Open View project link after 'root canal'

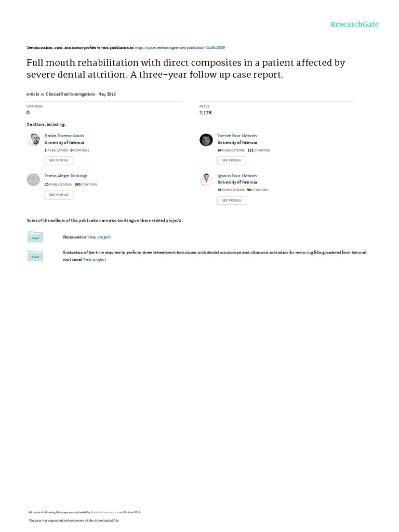95,259
